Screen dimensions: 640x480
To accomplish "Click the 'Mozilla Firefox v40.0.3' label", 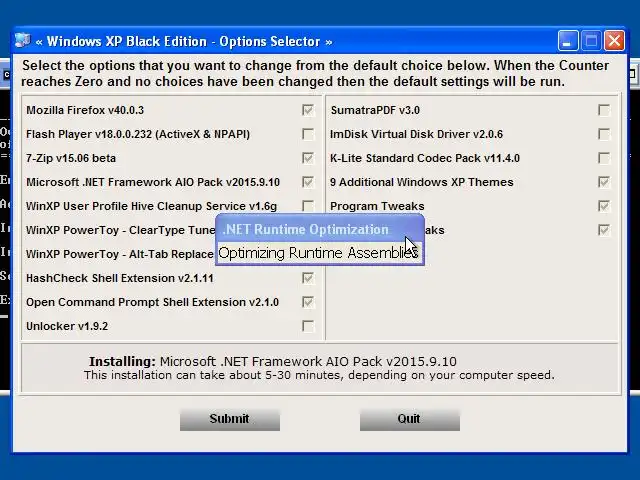I will [85, 110].
